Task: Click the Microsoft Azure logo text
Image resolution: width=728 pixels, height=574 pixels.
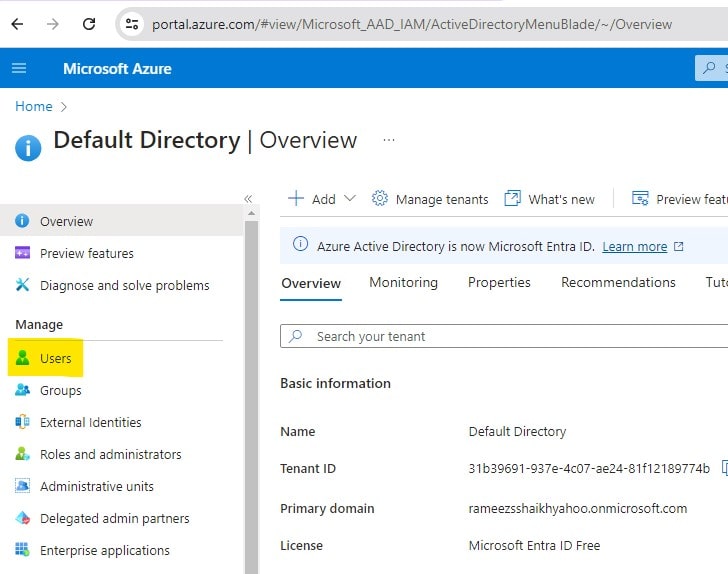Action: 117,69
